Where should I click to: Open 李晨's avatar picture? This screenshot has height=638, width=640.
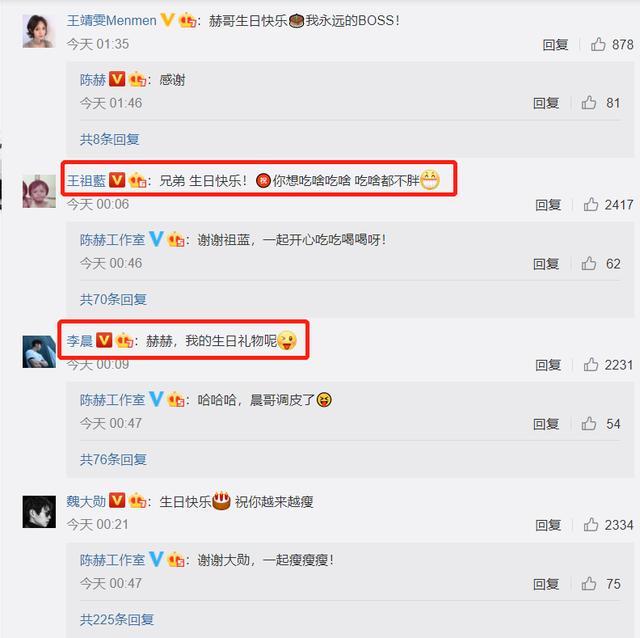click(x=39, y=351)
